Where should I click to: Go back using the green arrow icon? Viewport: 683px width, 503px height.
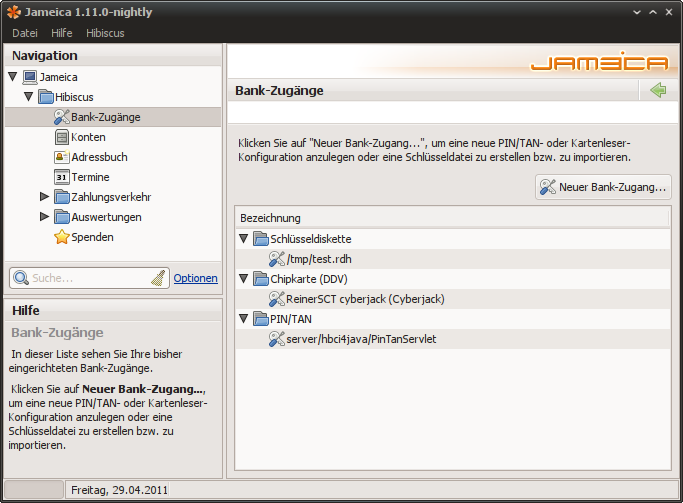pos(658,90)
